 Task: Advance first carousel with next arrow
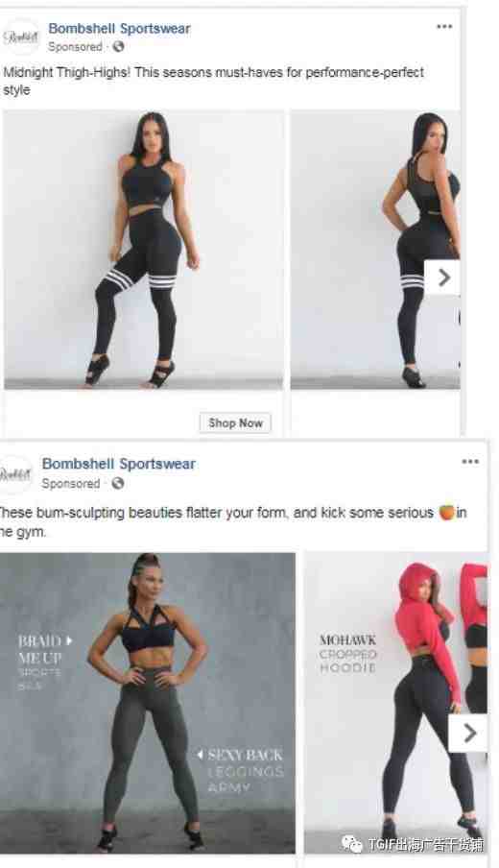[443, 277]
